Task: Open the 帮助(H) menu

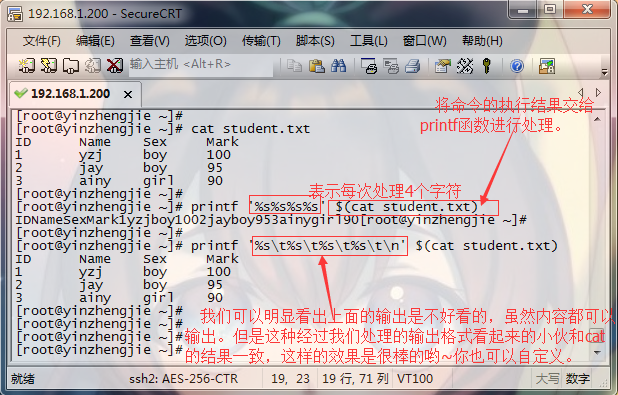Action: [482, 41]
